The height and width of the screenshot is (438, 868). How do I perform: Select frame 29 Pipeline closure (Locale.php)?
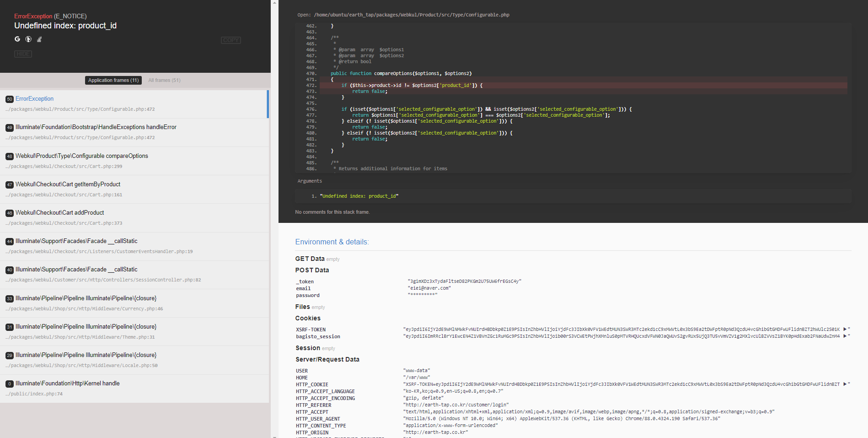coord(134,360)
